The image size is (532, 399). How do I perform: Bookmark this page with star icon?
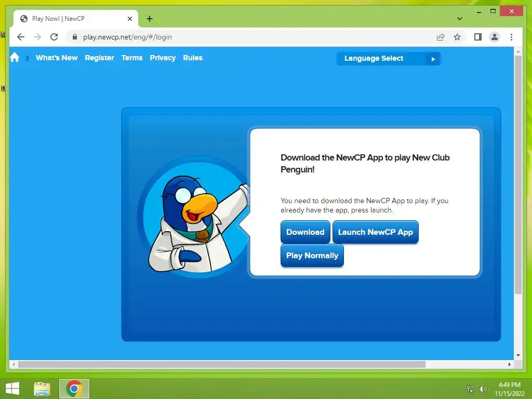click(x=457, y=37)
